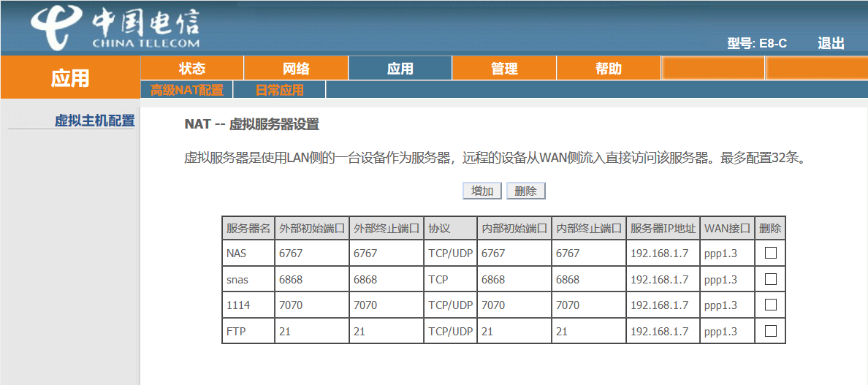Image resolution: width=868 pixels, height=385 pixels.
Task: Open the 网络 tab
Action: click(x=296, y=69)
